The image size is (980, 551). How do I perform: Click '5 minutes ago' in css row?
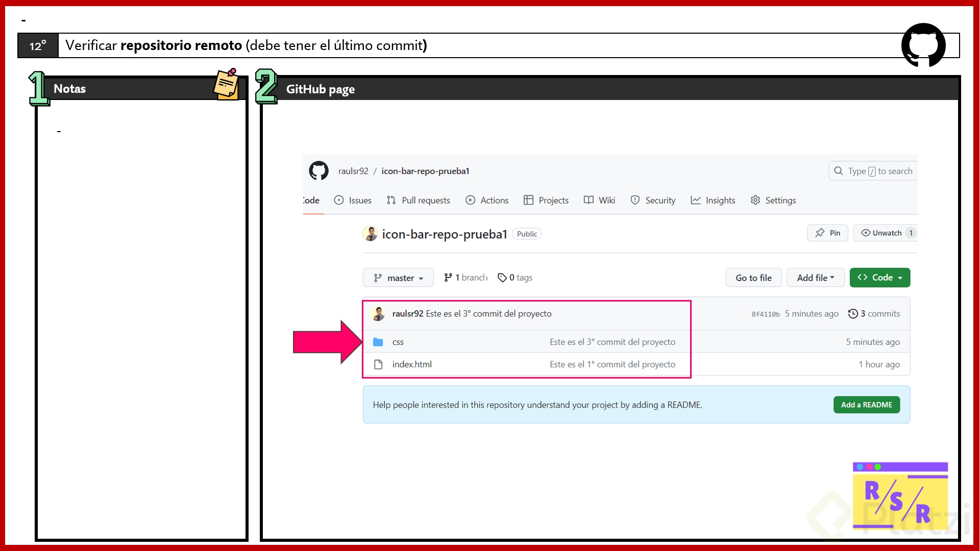(873, 342)
